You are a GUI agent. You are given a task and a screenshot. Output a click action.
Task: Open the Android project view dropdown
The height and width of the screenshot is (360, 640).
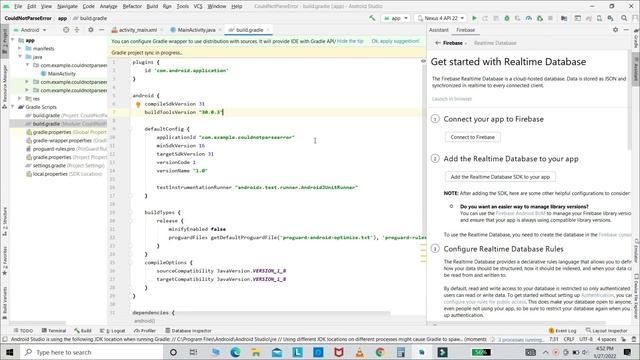[30, 30]
